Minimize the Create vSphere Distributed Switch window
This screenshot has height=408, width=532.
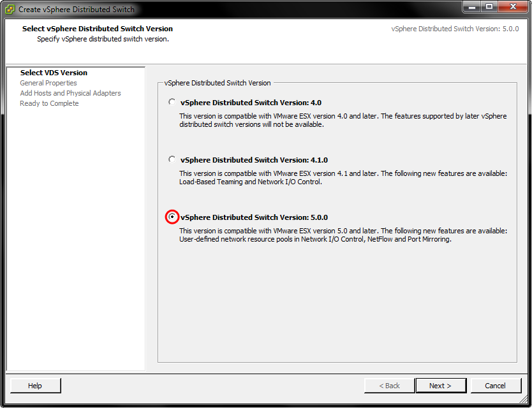point(473,7)
